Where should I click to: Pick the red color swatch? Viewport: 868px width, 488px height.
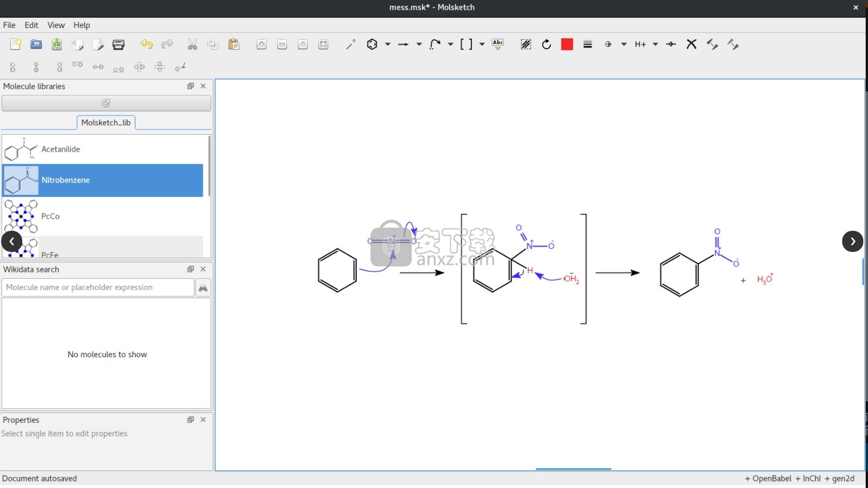pyautogui.click(x=567, y=45)
